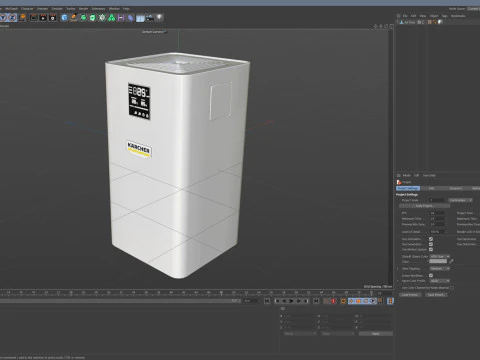Click Apply in the Coordinates panel
This screenshot has height=360, width=480.
pyautogui.click(x=376, y=334)
